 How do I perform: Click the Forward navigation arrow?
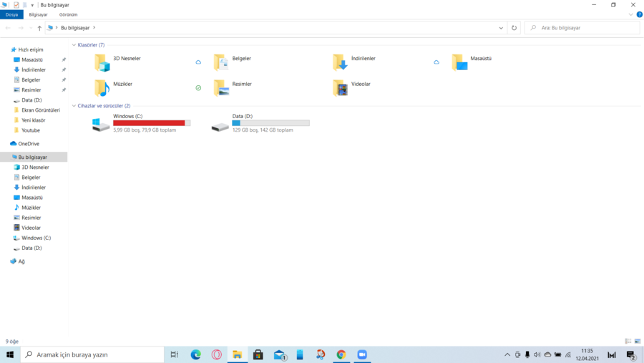tap(21, 28)
